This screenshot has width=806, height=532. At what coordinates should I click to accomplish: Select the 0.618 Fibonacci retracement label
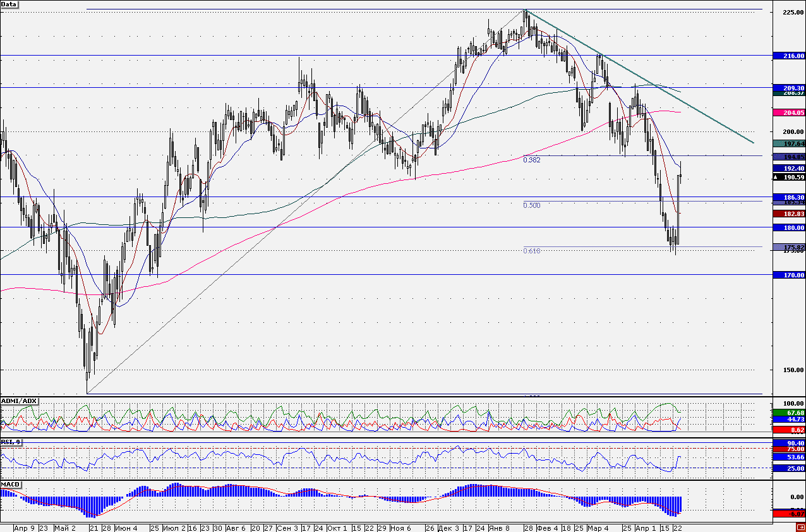tap(531, 251)
